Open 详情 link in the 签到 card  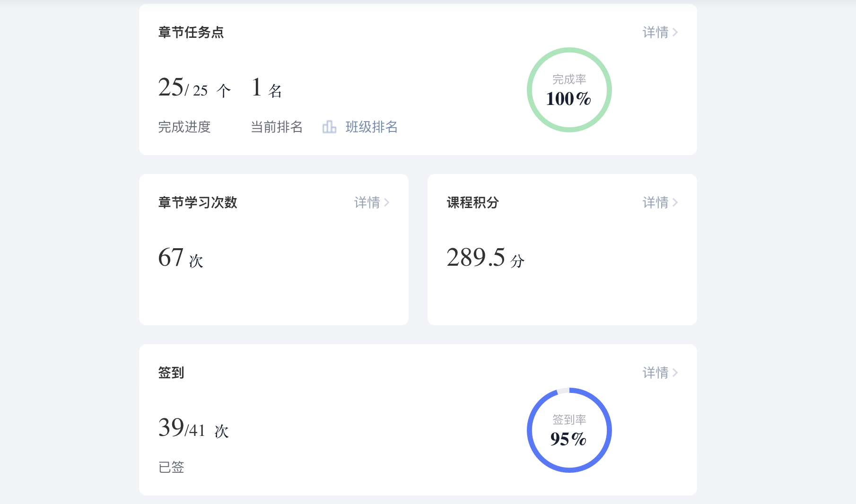(x=661, y=372)
